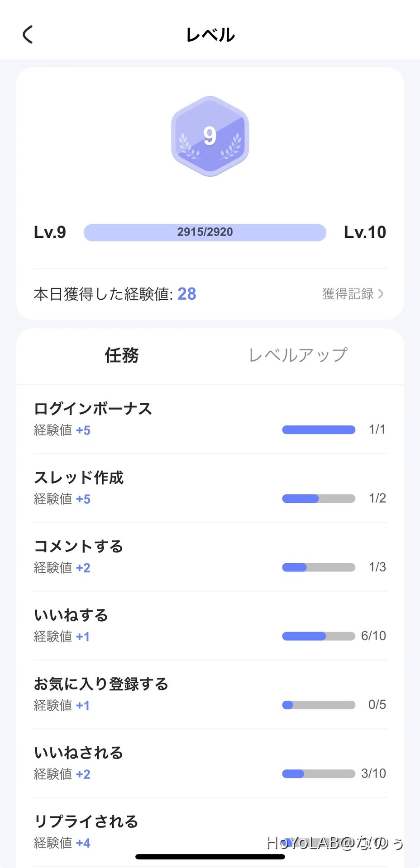Select the ログインボーナス task row
The width and height of the screenshot is (420, 868).
click(210, 419)
